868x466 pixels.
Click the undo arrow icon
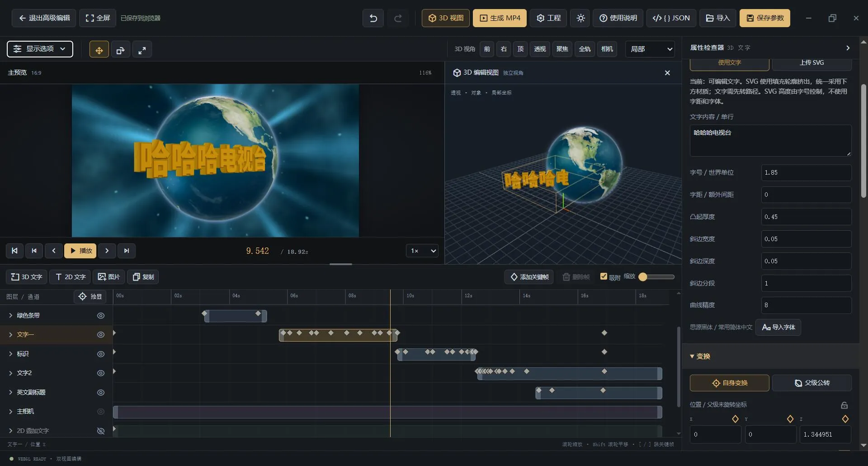click(373, 18)
